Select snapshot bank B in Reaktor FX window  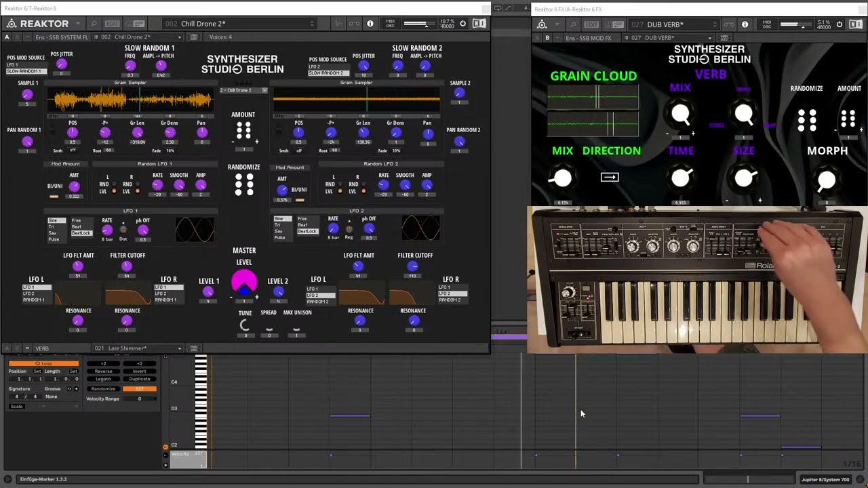click(547, 38)
